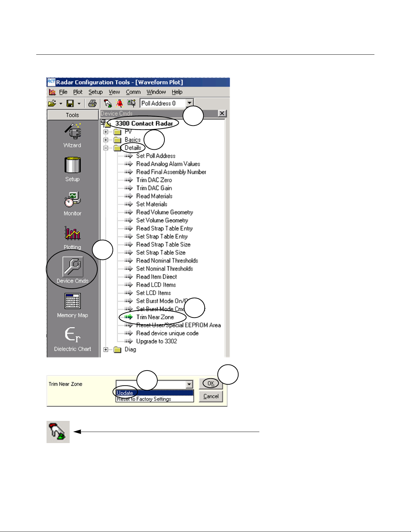Open the Plotting tool
The height and width of the screenshot is (532, 411).
coord(72,237)
